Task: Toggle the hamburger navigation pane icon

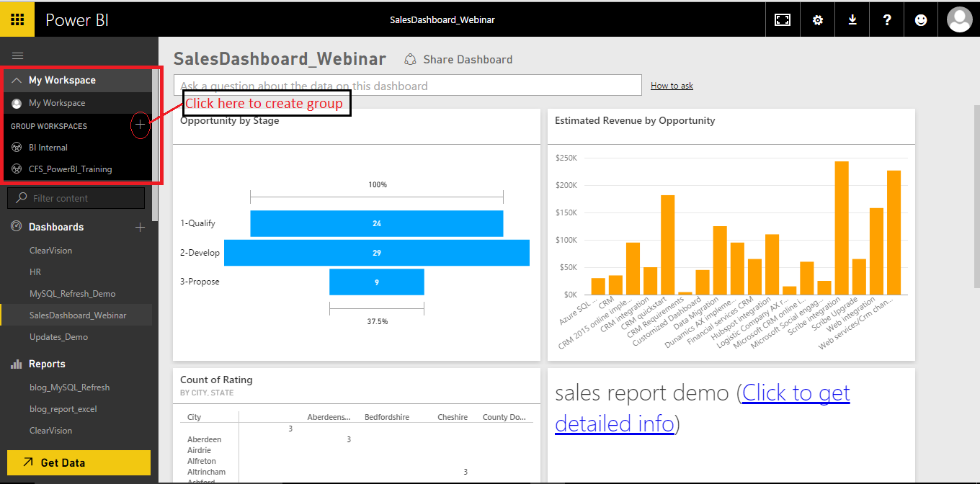Action: pyautogui.click(x=18, y=55)
